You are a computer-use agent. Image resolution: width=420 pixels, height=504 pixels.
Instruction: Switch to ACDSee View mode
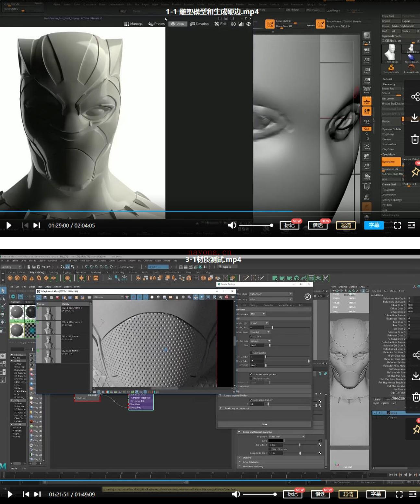177,24
